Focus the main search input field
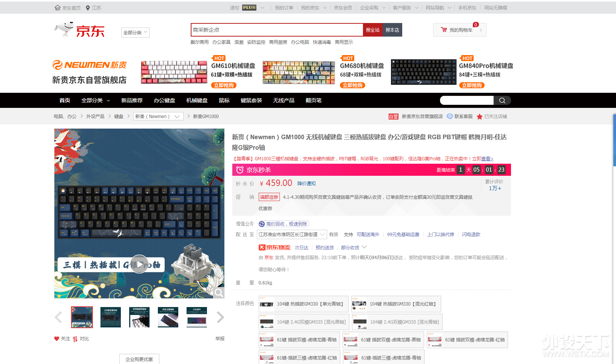Screen dimensions: 616x364 point(277,30)
